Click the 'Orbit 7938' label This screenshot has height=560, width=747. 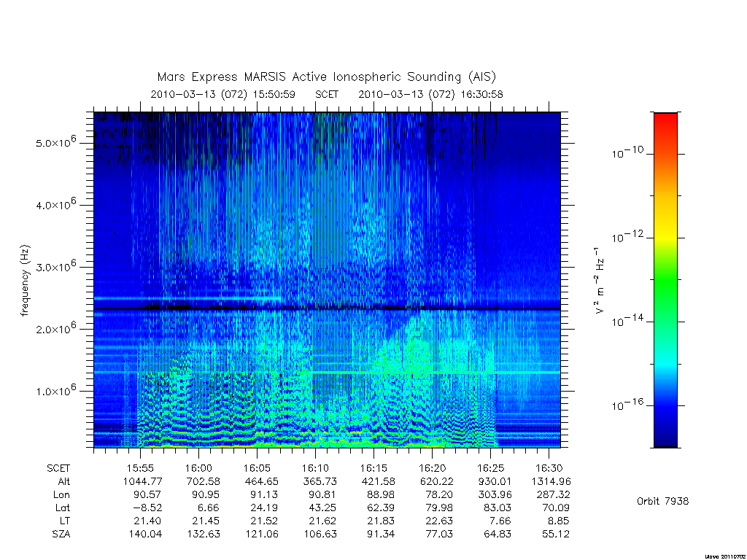[662, 501]
